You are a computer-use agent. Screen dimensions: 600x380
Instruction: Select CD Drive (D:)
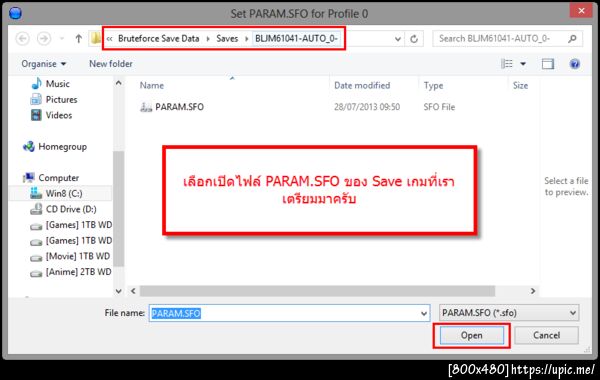point(71,209)
